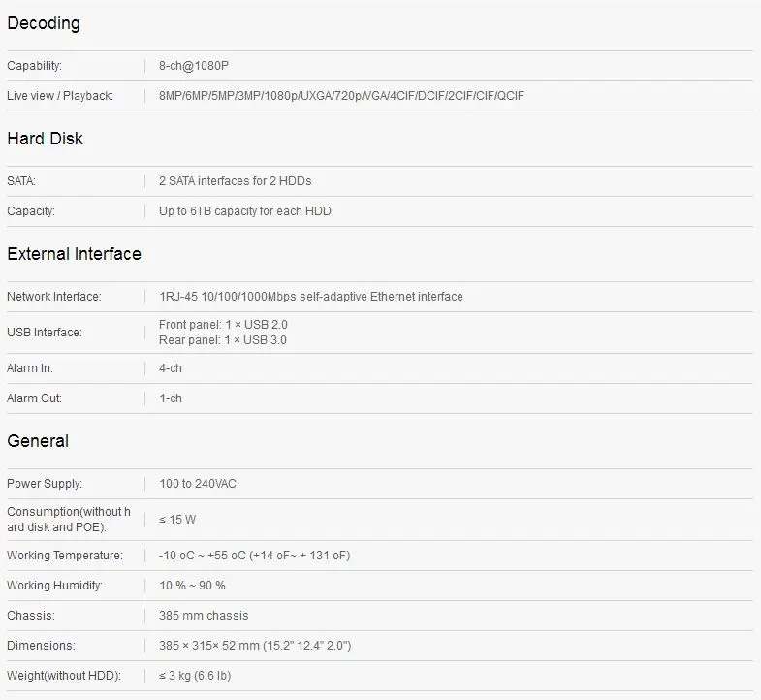The image size is (761, 700).
Task: Click the Alarm Out label
Action: click(35, 398)
